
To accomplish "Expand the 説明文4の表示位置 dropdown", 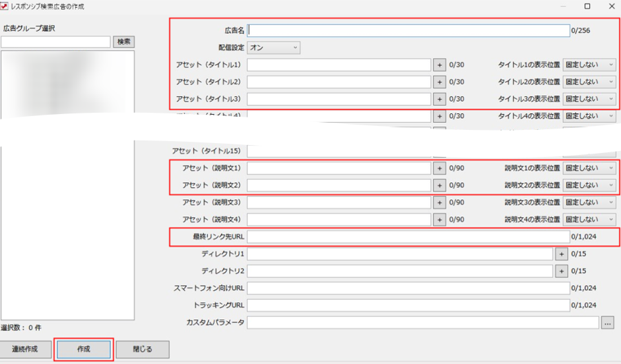I will tap(589, 220).
